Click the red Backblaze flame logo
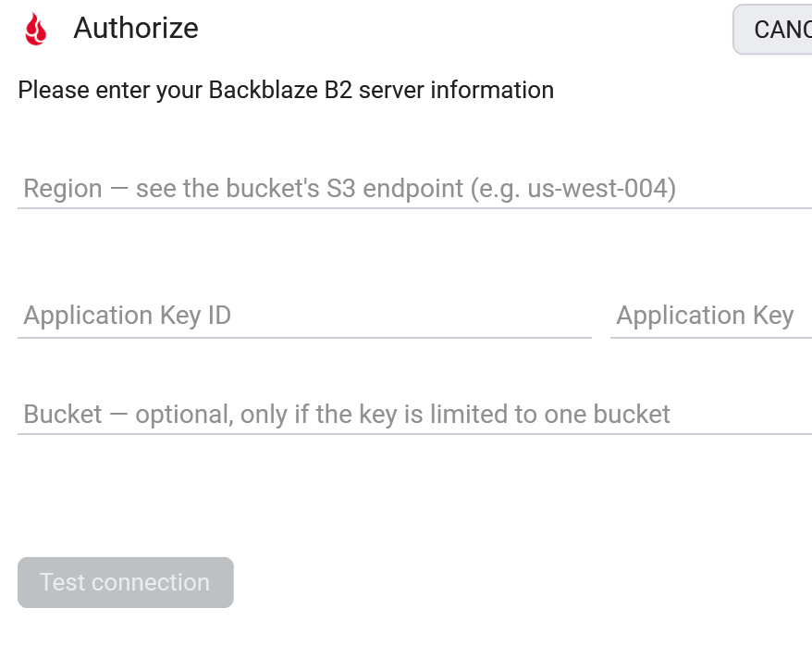 point(35,29)
